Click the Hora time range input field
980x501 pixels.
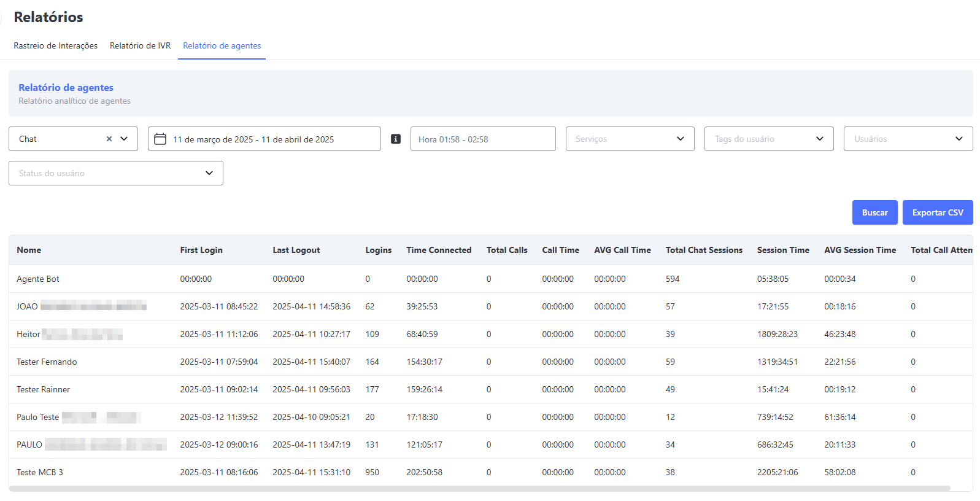(x=482, y=139)
